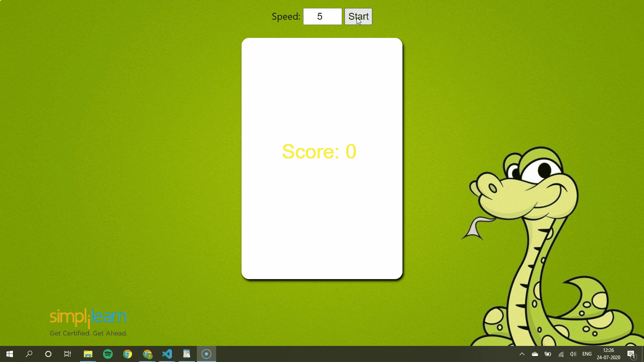Open Spotify from the taskbar
This screenshot has width=644, height=362.
(107, 354)
